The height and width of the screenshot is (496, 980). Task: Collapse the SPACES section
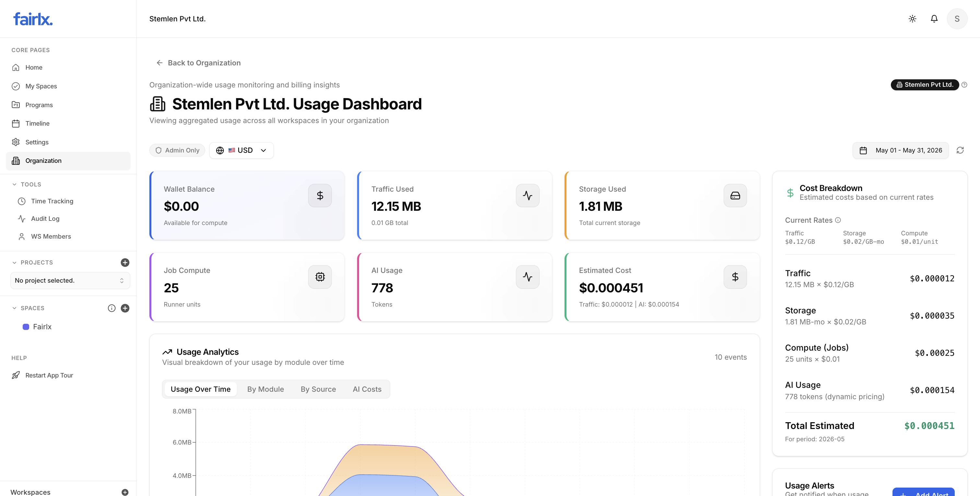pos(28,308)
